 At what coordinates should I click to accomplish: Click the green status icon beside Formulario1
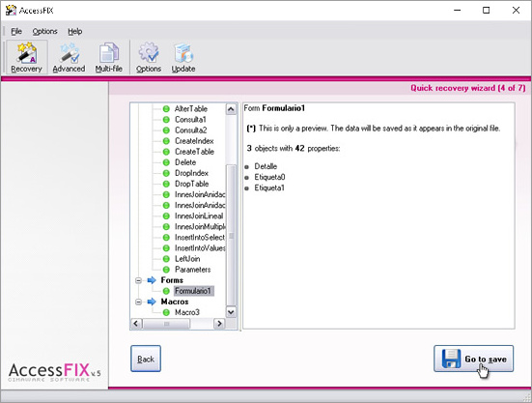166,291
